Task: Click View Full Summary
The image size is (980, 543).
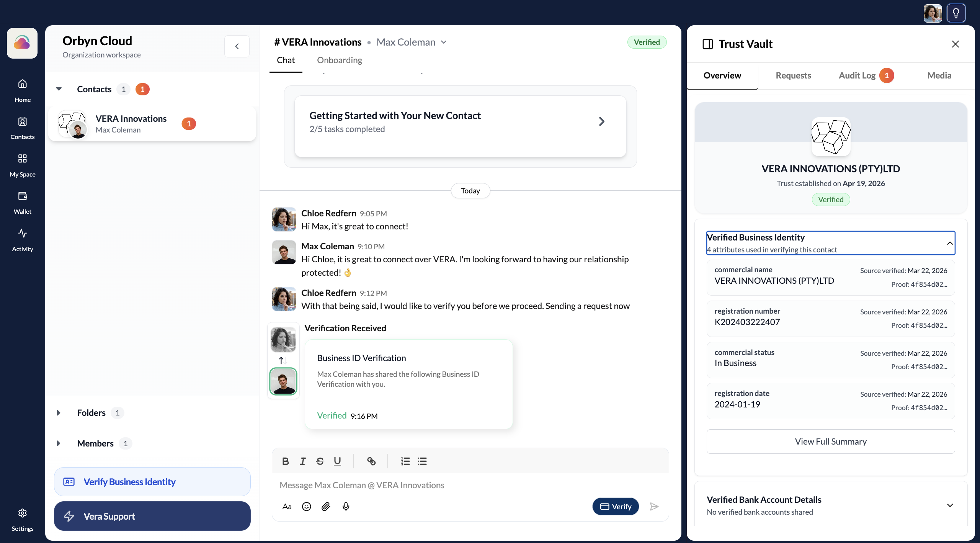Action: [x=831, y=442]
